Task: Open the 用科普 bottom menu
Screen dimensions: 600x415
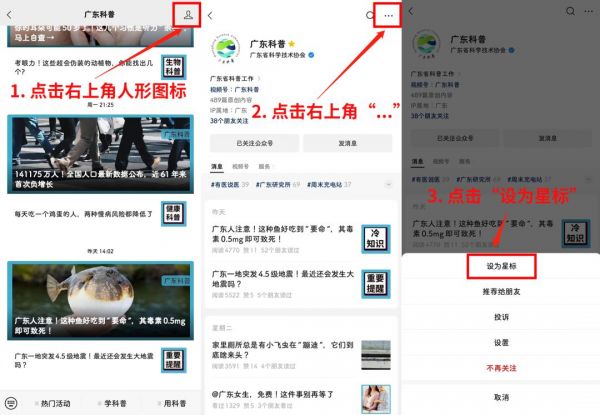Action: point(172,403)
